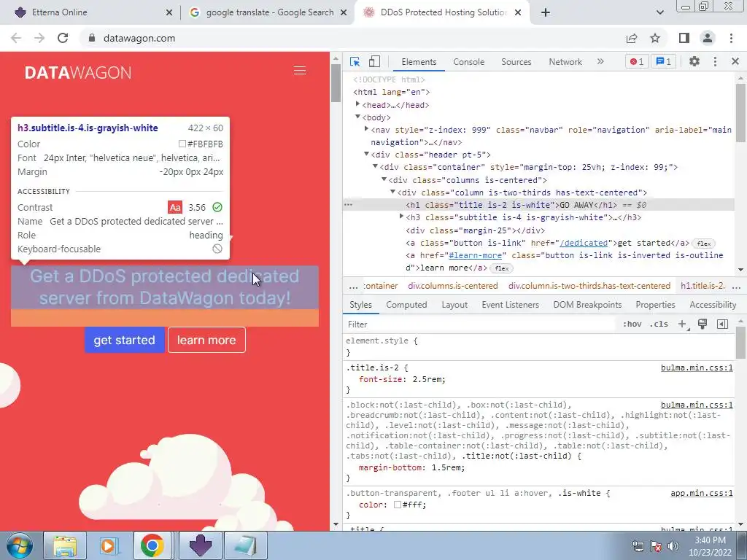This screenshot has height=560, width=747.
Task: Open the DOM Breakpoints tab
Action: 587,305
